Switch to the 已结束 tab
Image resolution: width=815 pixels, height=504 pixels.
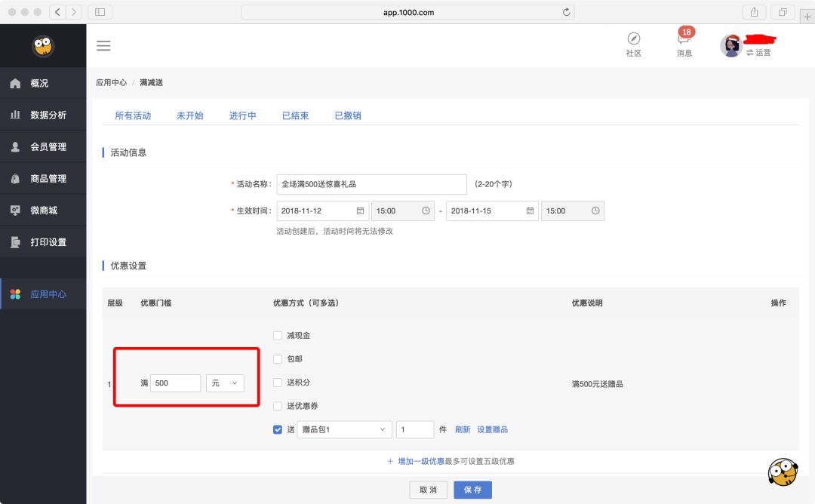point(294,115)
